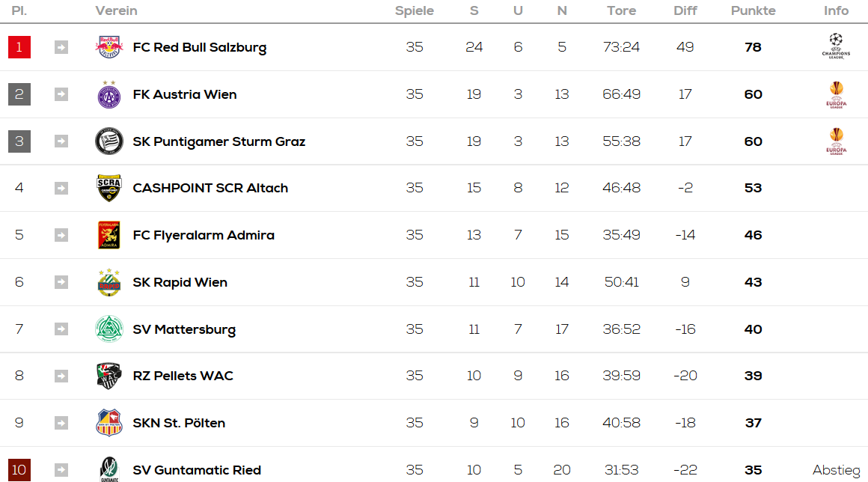Click the SKN St. Pölten crest
This screenshot has width=868, height=482.
tap(109, 423)
